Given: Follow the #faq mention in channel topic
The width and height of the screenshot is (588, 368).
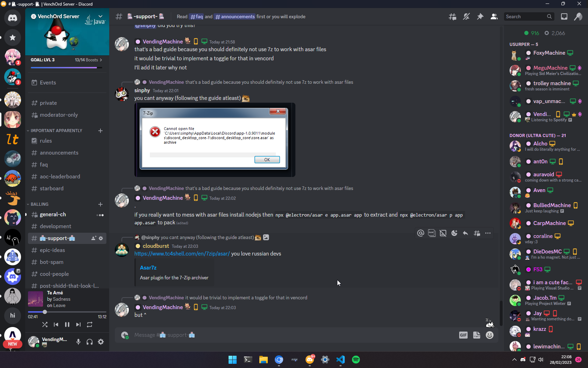Looking at the screenshot, I should 196,16.
